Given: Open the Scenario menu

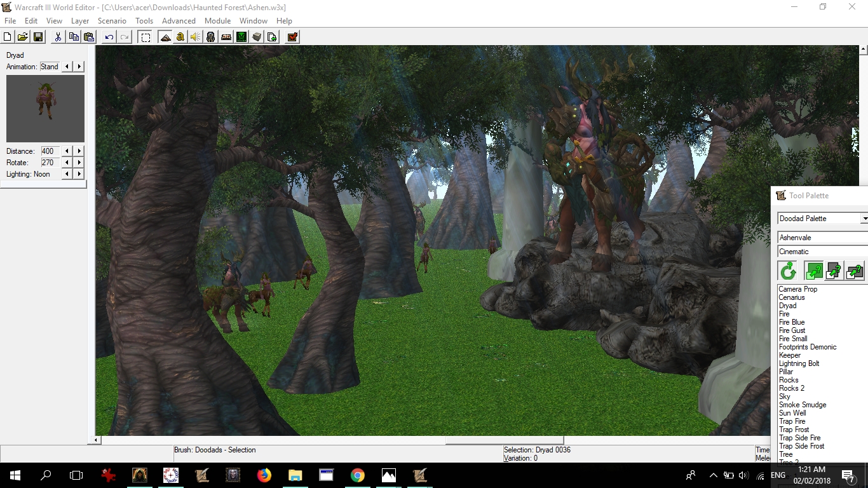Looking at the screenshot, I should (x=112, y=21).
